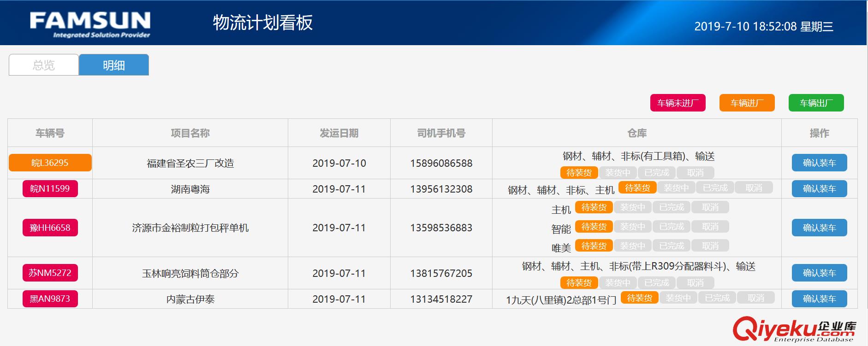Click driver phone number 13598536883
The width and height of the screenshot is (868, 346).
click(441, 228)
